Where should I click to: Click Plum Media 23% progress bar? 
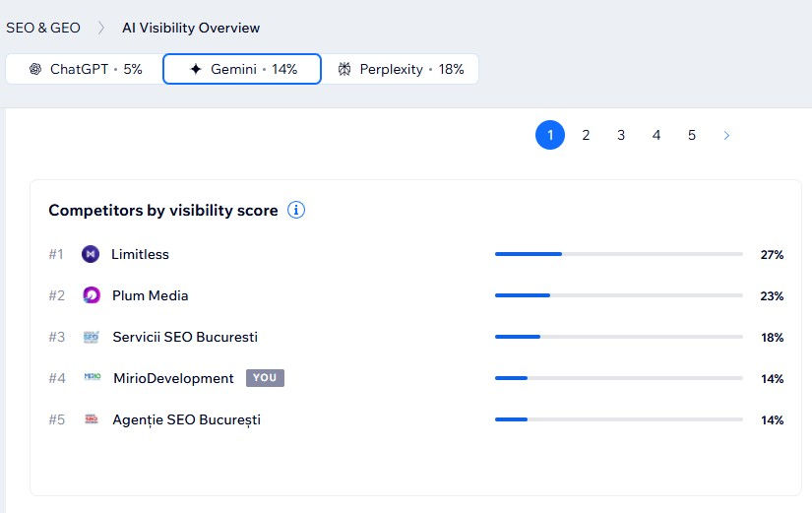click(x=619, y=295)
